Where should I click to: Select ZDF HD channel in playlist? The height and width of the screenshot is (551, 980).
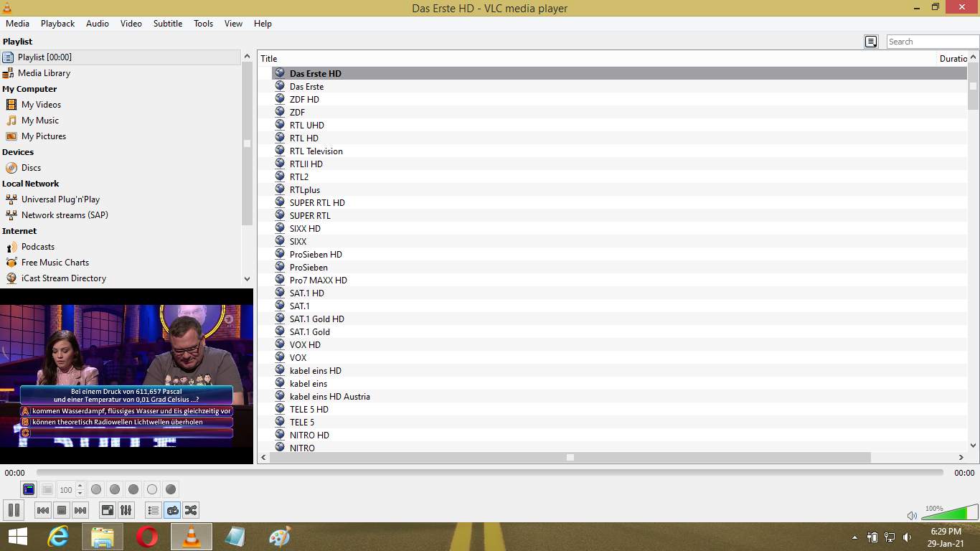304,100
